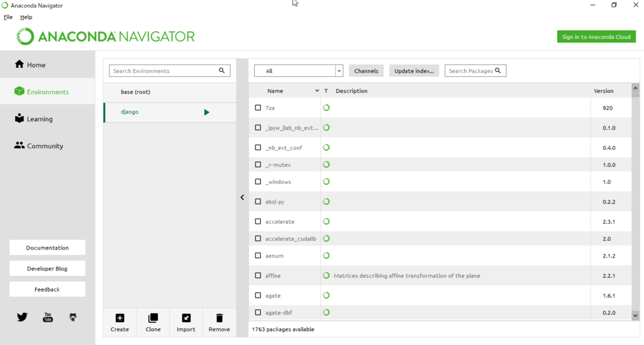644x345 pixels.
Task: Click the package list scrollbar up arrow
Action: [x=635, y=88]
